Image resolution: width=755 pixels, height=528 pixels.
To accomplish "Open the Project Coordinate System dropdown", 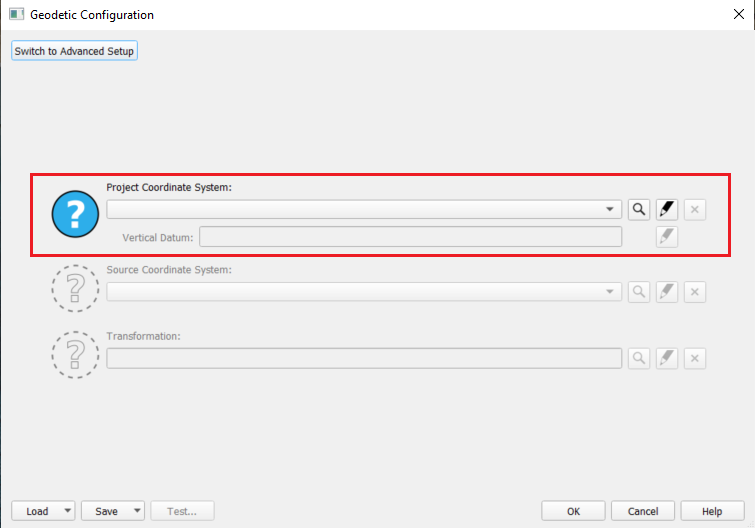I will click(611, 209).
